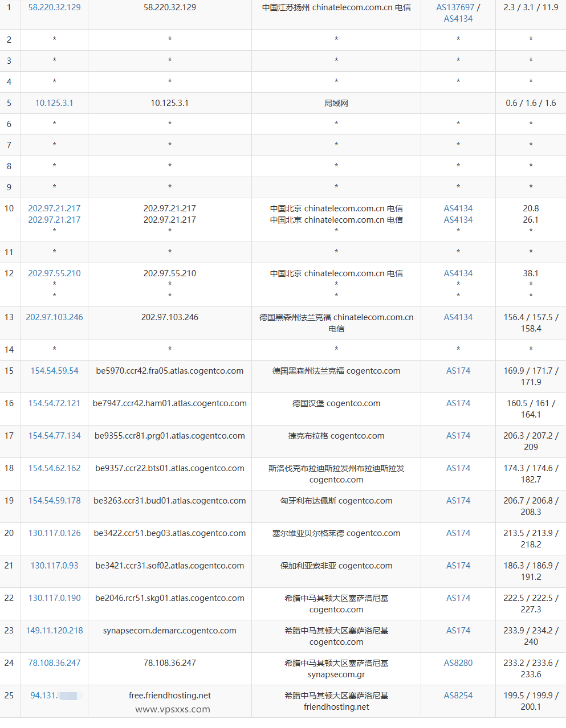
Task: Click AS137697 link in hop 1
Action: click(x=455, y=7)
